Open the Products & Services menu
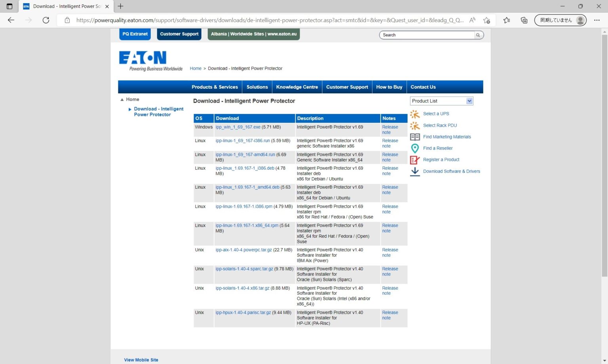Viewport: 608px width, 364px height. (215, 87)
